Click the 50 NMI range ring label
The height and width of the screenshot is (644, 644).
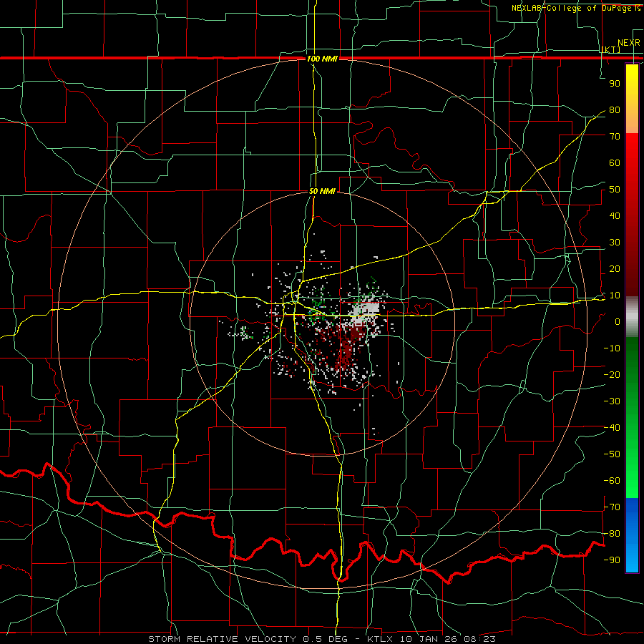[322, 191]
